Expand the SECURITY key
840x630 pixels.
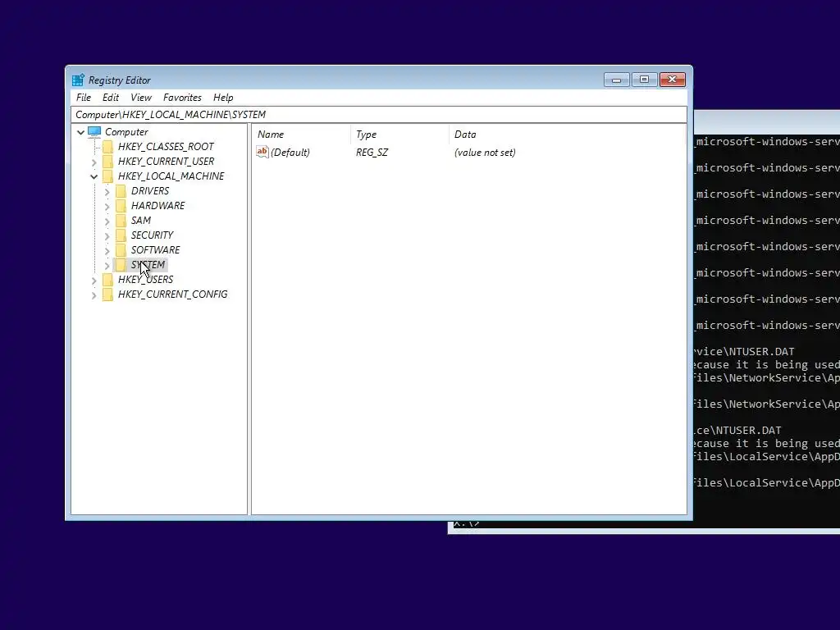pos(107,235)
